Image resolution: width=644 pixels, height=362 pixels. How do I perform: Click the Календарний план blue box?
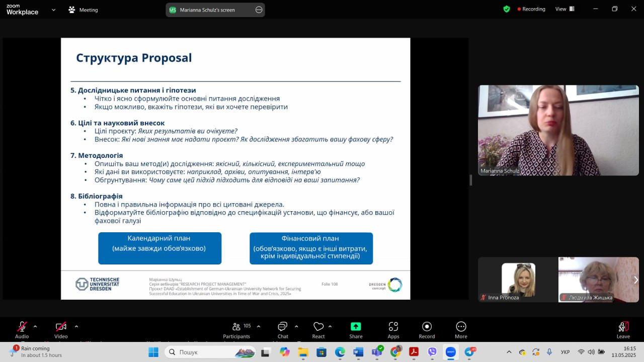click(159, 248)
